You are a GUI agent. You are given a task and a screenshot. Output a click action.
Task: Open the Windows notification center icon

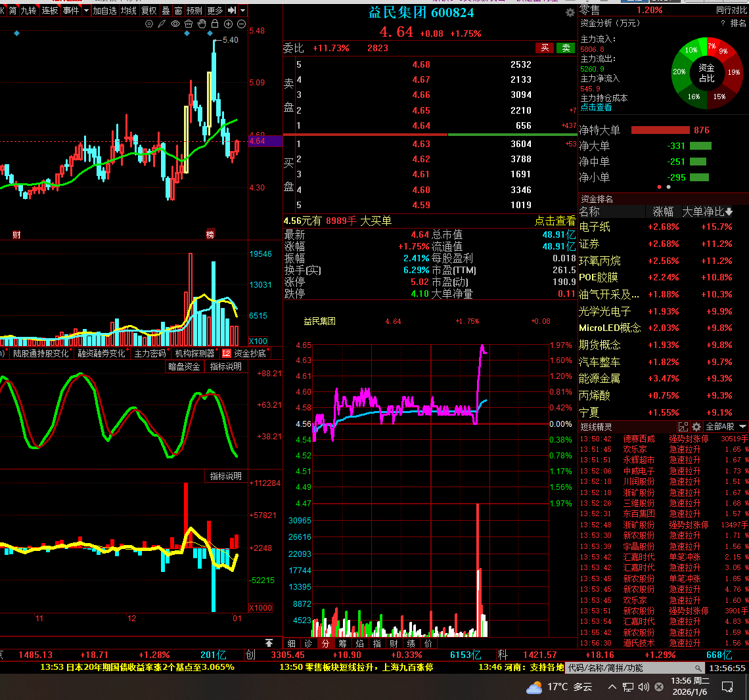(727, 687)
